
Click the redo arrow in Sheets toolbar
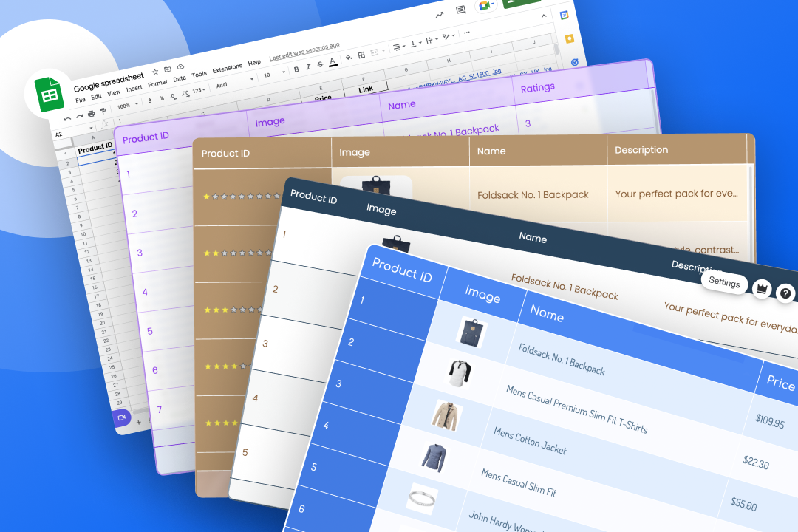pos(79,116)
